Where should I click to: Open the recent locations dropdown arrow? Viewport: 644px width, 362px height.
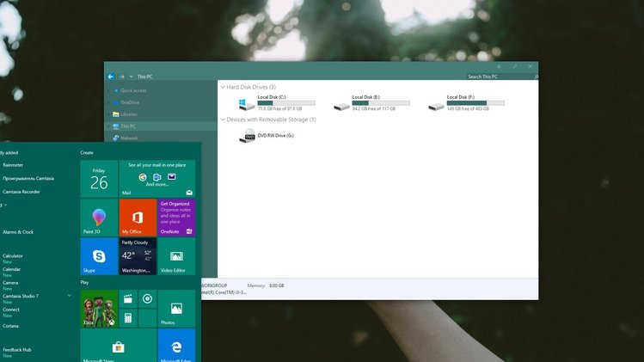[131, 77]
